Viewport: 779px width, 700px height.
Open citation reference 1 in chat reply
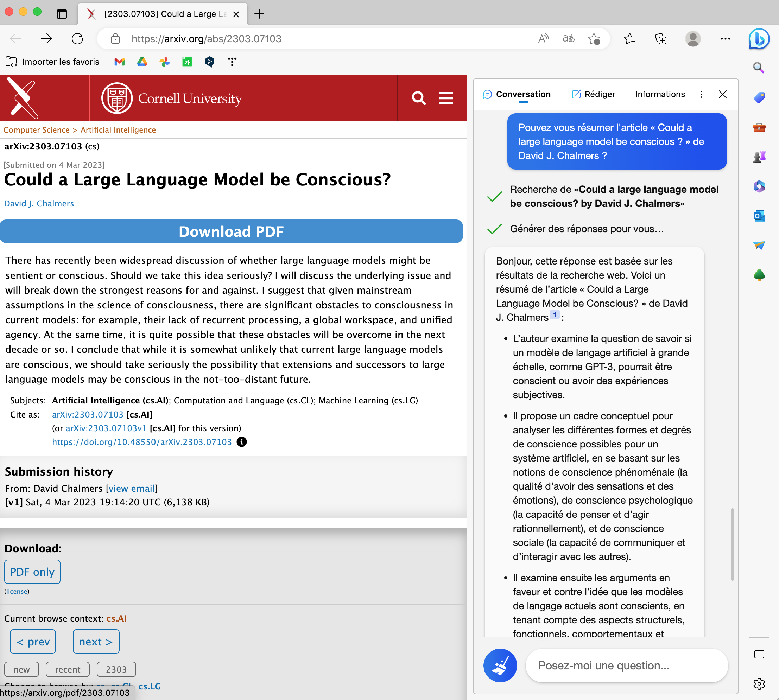(554, 315)
